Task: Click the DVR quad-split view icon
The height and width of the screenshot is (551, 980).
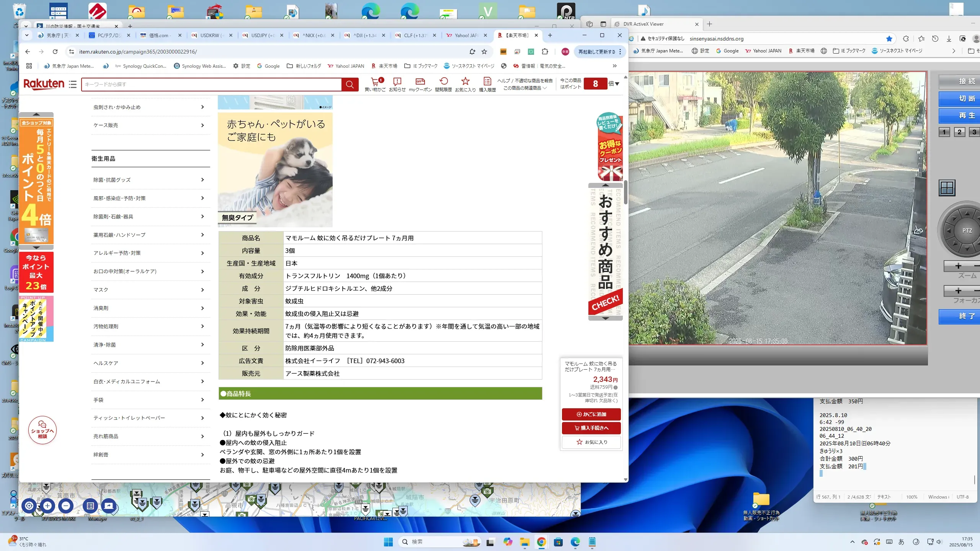Action: pyautogui.click(x=947, y=188)
